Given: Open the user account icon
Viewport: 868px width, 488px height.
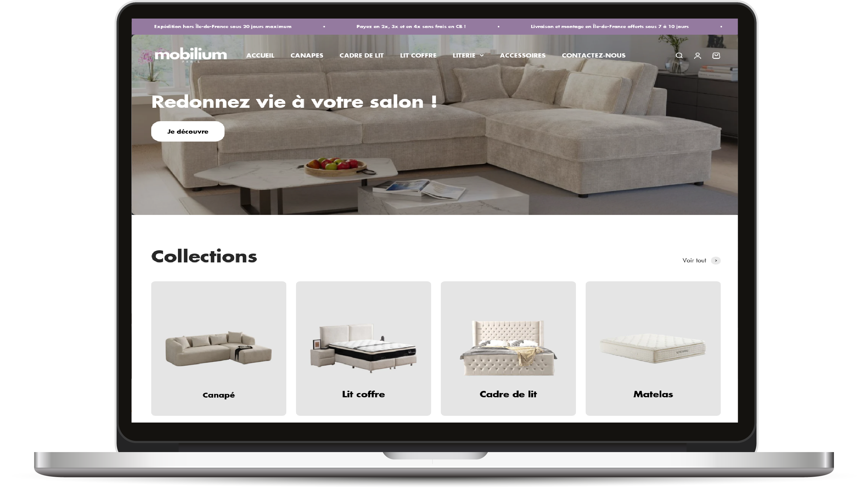Looking at the screenshot, I should click(698, 55).
